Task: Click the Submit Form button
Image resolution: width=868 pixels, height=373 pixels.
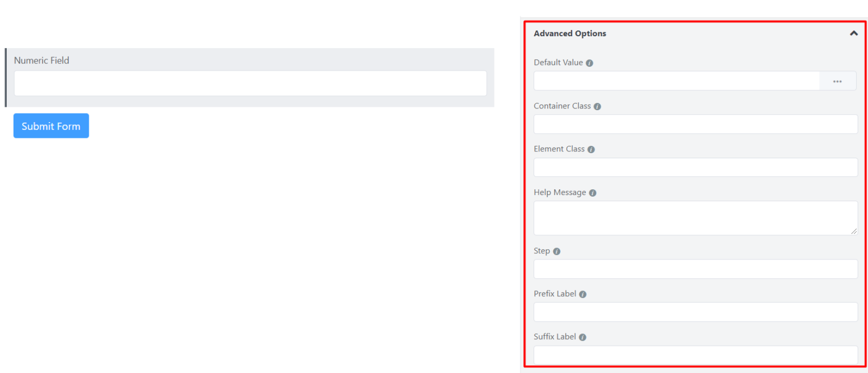Action: click(x=51, y=125)
